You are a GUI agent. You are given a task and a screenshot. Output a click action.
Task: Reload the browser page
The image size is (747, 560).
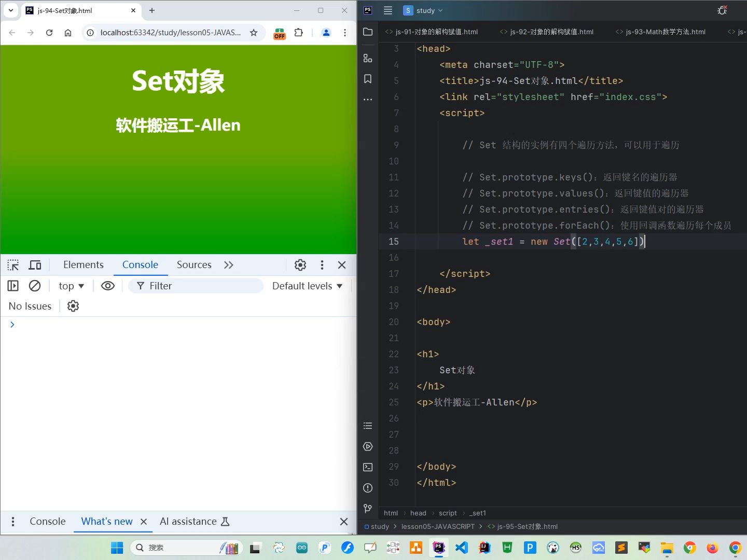coord(49,33)
